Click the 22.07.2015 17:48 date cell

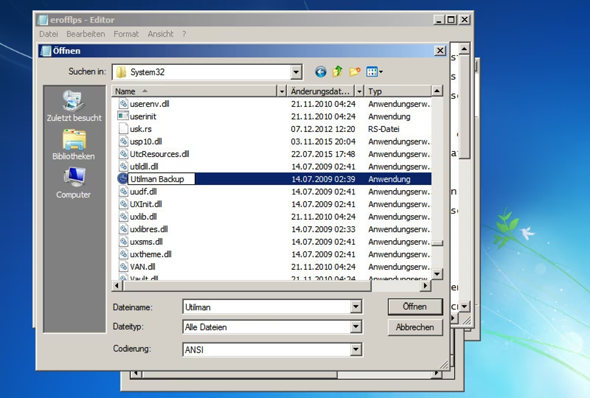(323, 154)
